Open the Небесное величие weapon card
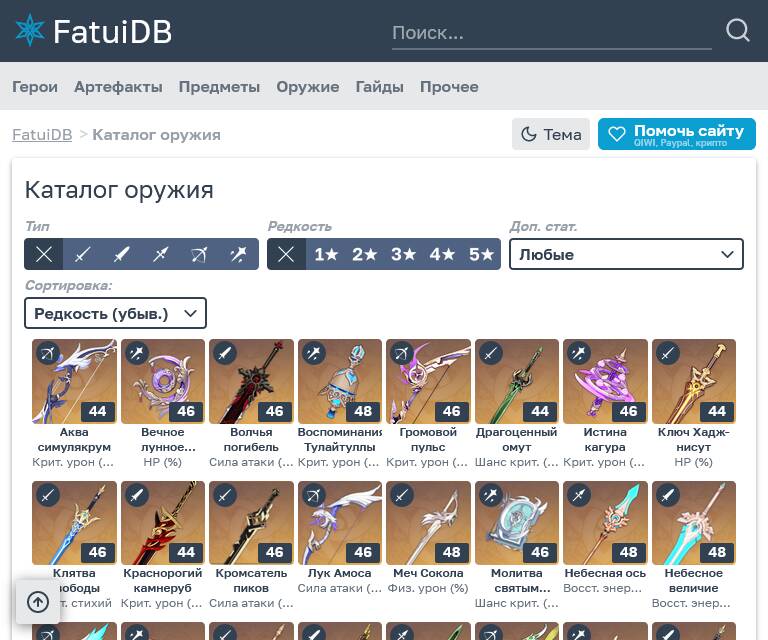This screenshot has width=768, height=640. pos(694,545)
